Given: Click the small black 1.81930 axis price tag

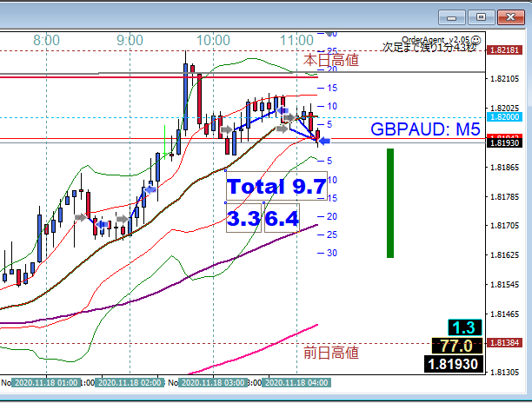Looking at the screenshot, I should click(x=504, y=142).
